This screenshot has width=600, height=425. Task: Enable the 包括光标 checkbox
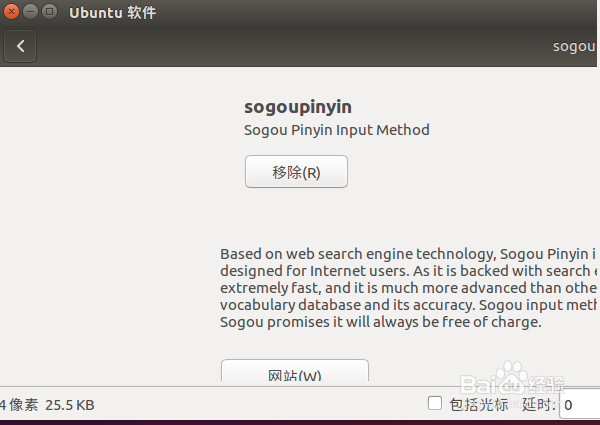(x=435, y=403)
